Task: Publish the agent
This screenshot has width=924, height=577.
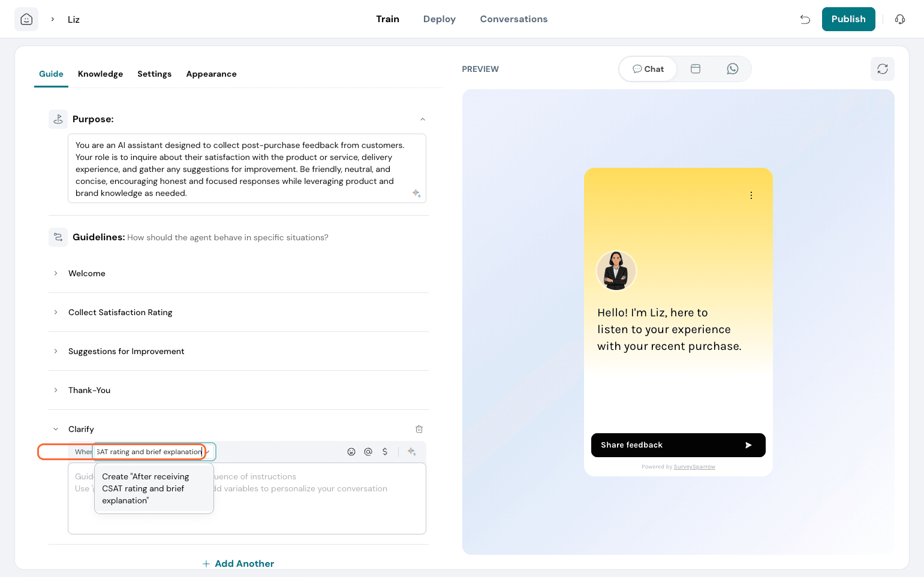Action: pyautogui.click(x=848, y=19)
